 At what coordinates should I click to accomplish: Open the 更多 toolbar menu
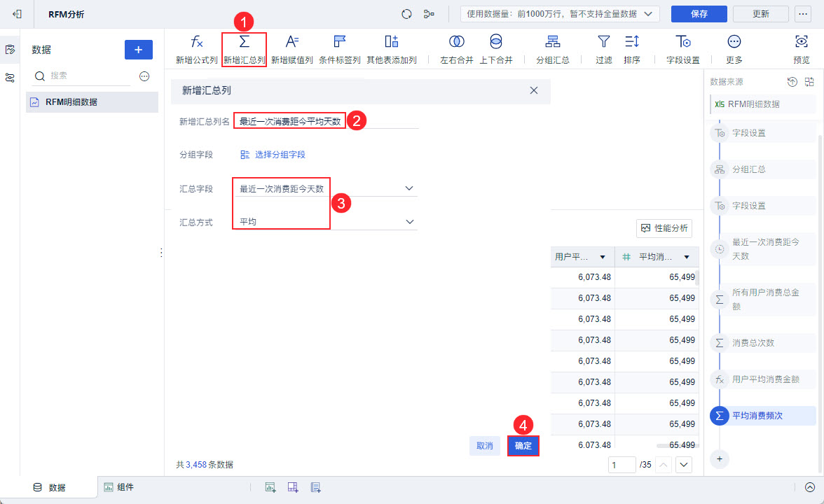click(x=734, y=49)
